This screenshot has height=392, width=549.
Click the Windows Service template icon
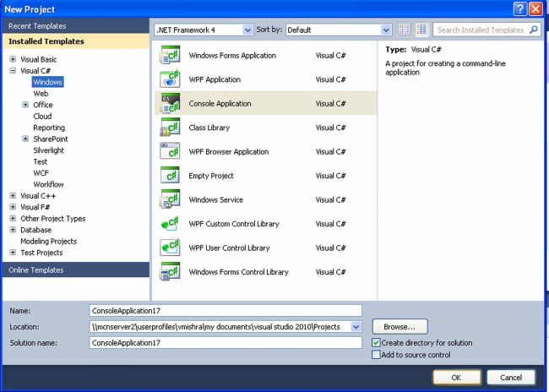pyautogui.click(x=170, y=199)
